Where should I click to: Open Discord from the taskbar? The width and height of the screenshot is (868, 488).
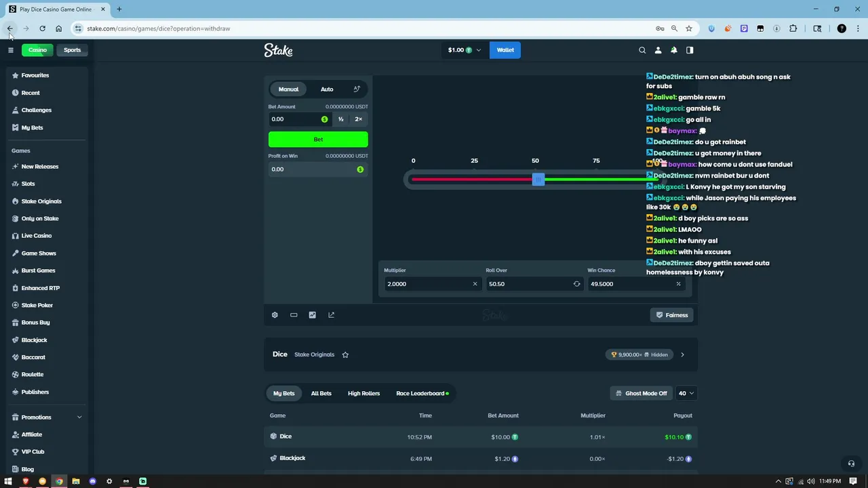93,481
